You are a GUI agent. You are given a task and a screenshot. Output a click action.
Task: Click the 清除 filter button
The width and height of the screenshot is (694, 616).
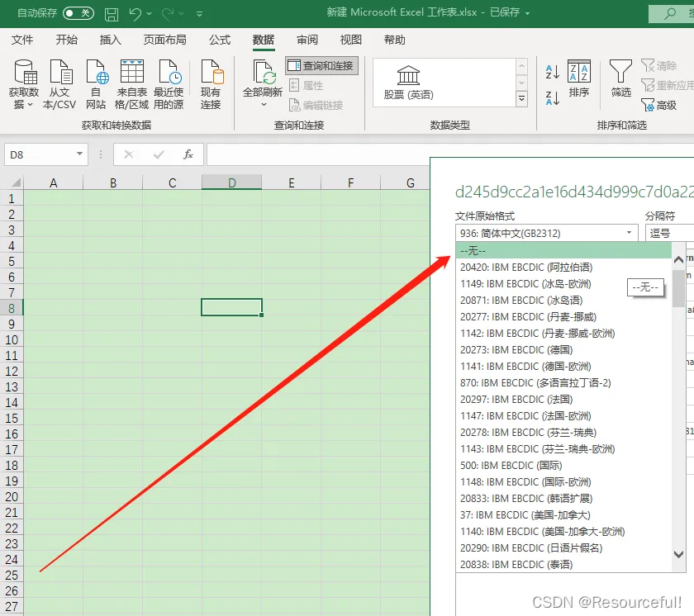point(659,66)
